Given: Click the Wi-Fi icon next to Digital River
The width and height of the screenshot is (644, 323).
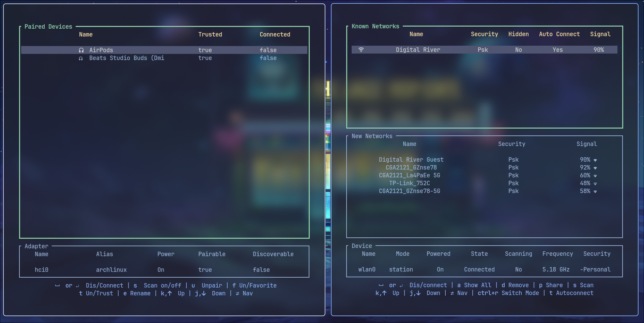Looking at the screenshot, I should tap(361, 50).
